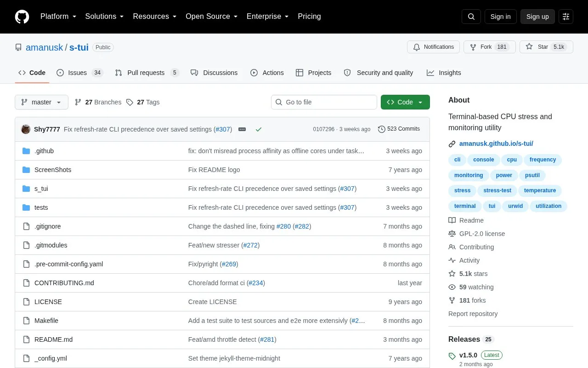Click the Makefile file icon
The image size is (588, 368).
(x=26, y=321)
